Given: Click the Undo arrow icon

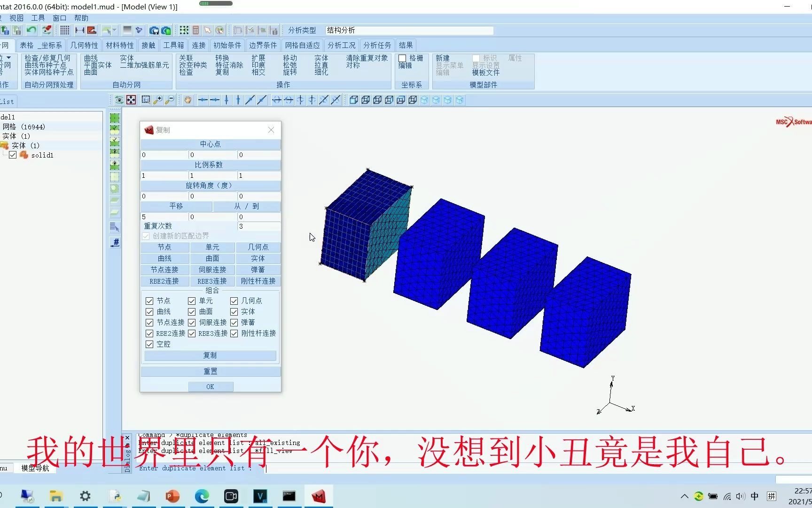Looking at the screenshot, I should 31,30.
